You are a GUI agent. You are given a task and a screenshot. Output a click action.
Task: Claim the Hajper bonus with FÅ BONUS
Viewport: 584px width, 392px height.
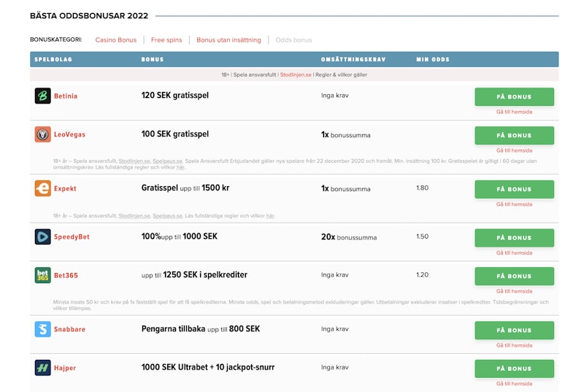tap(514, 369)
